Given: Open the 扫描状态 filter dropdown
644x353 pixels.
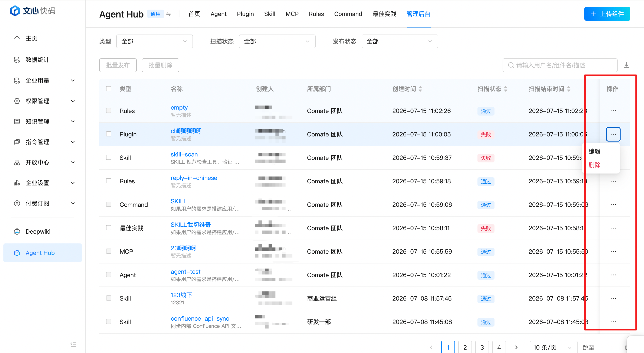Looking at the screenshot, I should 277,41.
